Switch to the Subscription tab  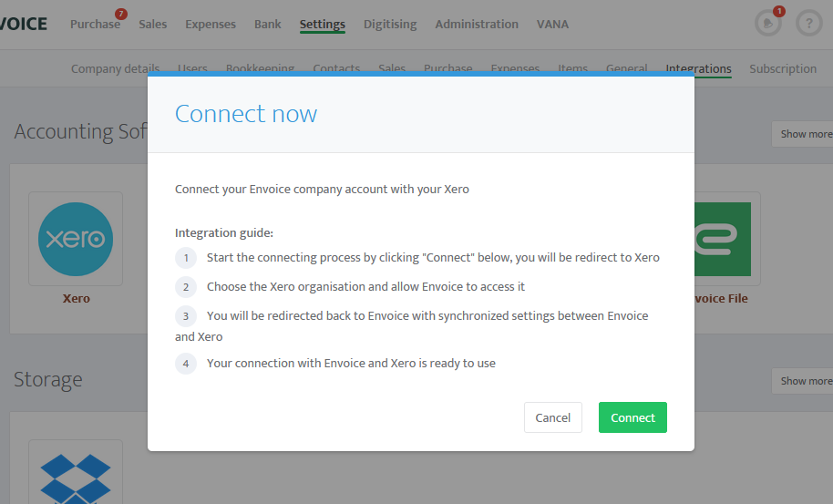click(783, 69)
